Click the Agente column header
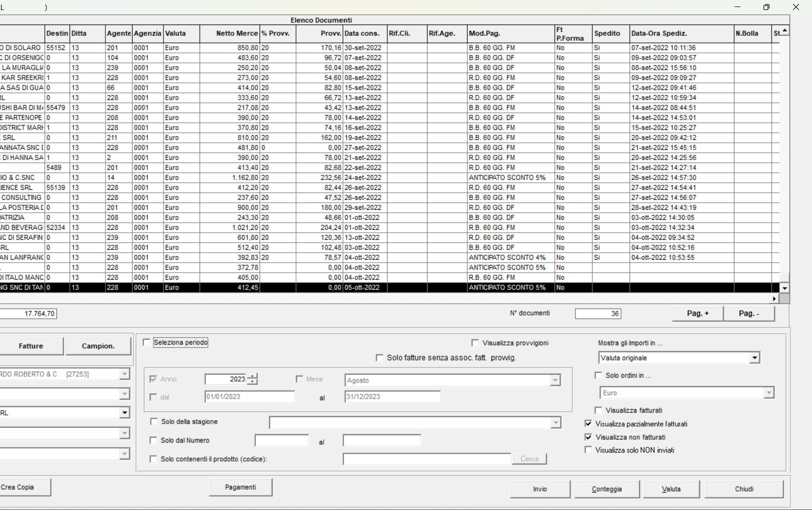The image size is (812, 510). click(x=119, y=33)
